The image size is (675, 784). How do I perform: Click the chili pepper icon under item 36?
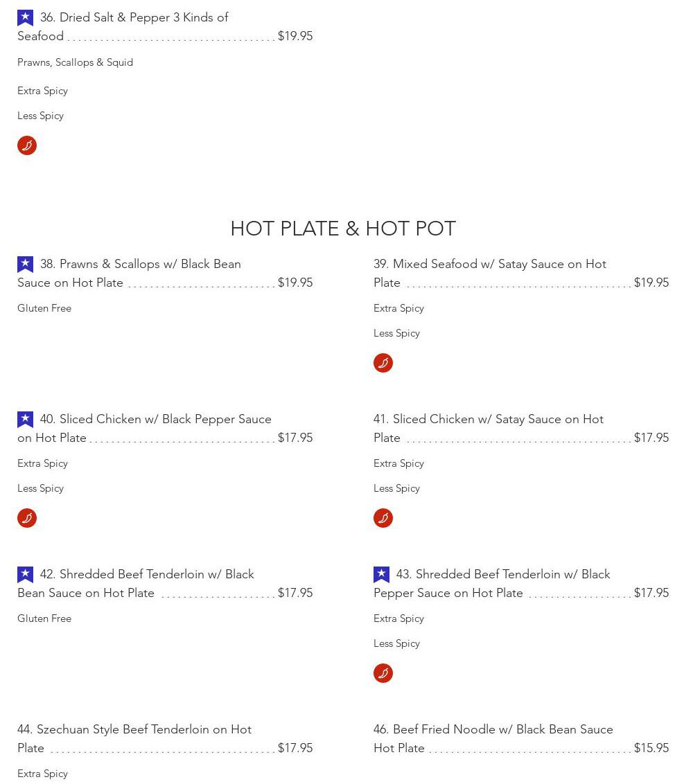[27, 145]
